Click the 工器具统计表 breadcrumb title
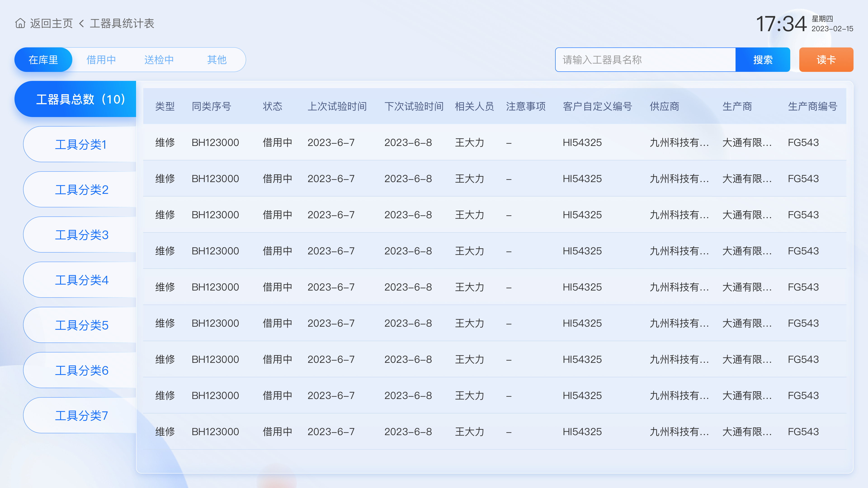 click(122, 23)
